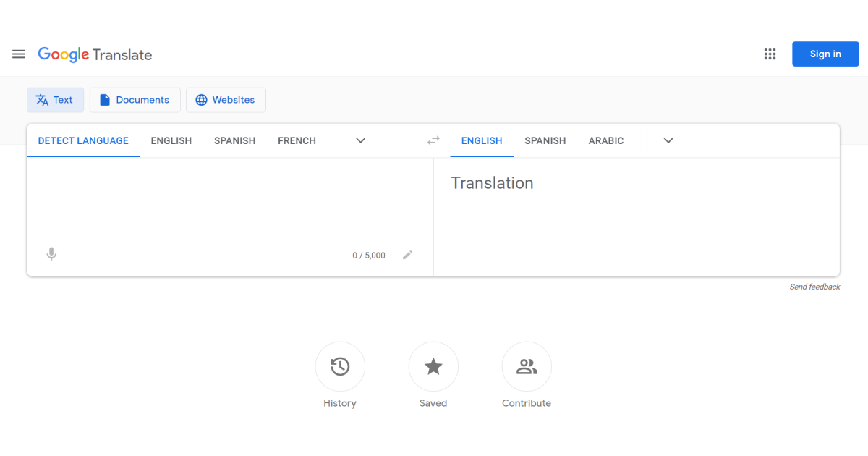
Task: Select Detect language tab
Action: pos(82,140)
